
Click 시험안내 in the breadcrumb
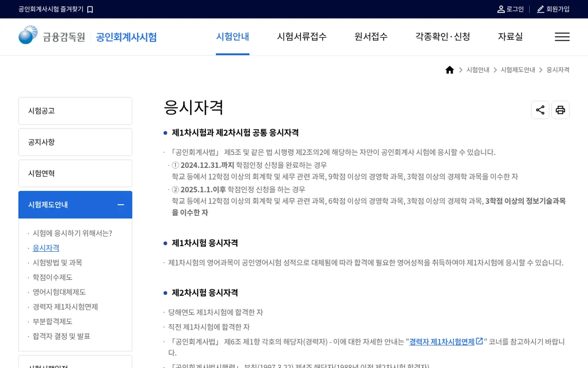tap(478, 70)
